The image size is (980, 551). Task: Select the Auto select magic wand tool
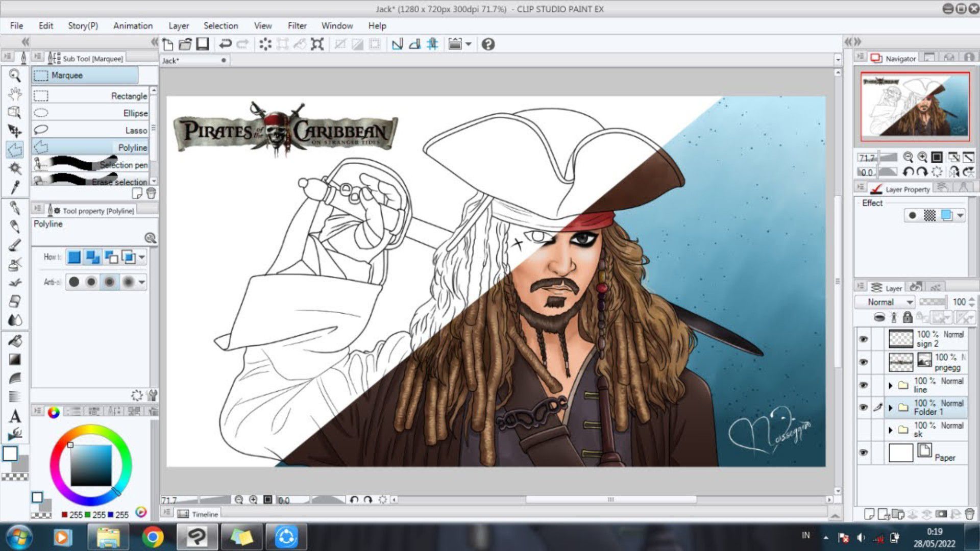click(15, 168)
